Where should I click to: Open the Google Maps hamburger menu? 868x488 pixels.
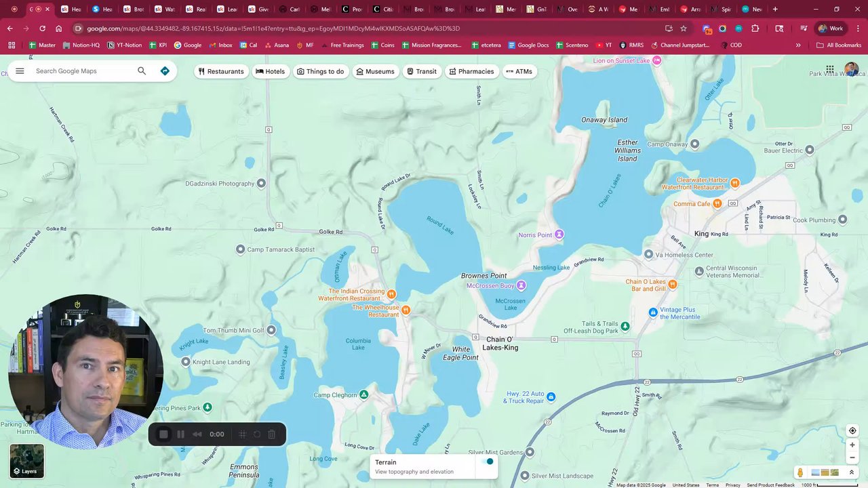(x=20, y=71)
